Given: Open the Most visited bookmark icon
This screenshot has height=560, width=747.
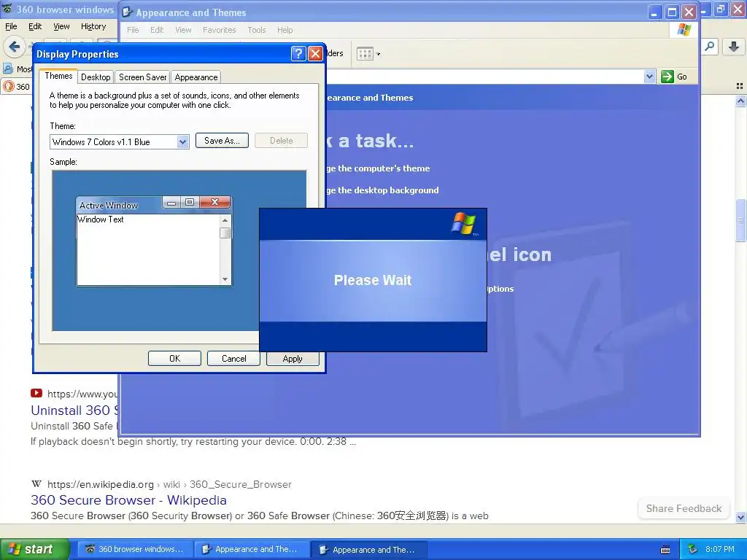Looking at the screenshot, I should click(x=8, y=69).
